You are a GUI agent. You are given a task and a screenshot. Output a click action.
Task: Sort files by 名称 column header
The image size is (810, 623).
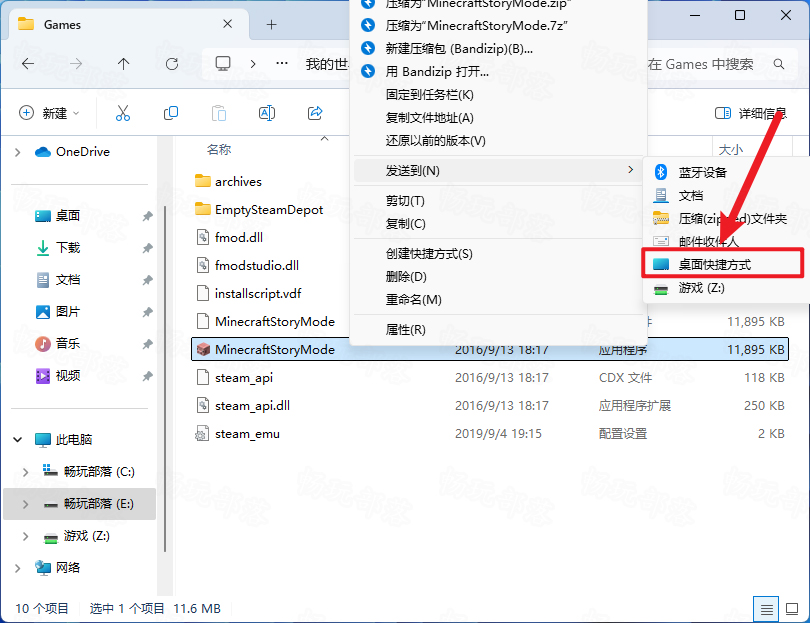(x=219, y=150)
